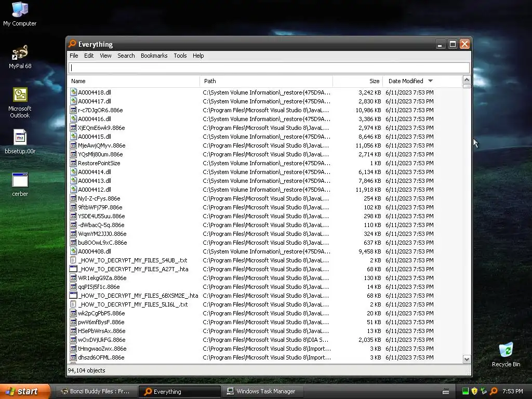This screenshot has width=532, height=399.
Task: Select file bu8OOwL9xC.886e
Action: [x=102, y=242]
